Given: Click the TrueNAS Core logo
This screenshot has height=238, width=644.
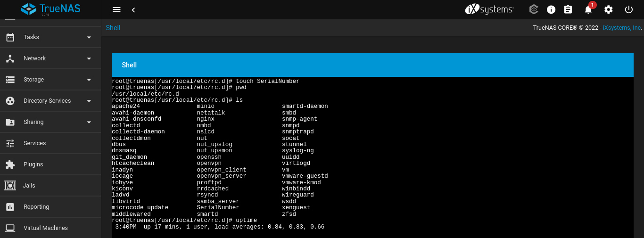Looking at the screenshot, I should [x=51, y=9].
